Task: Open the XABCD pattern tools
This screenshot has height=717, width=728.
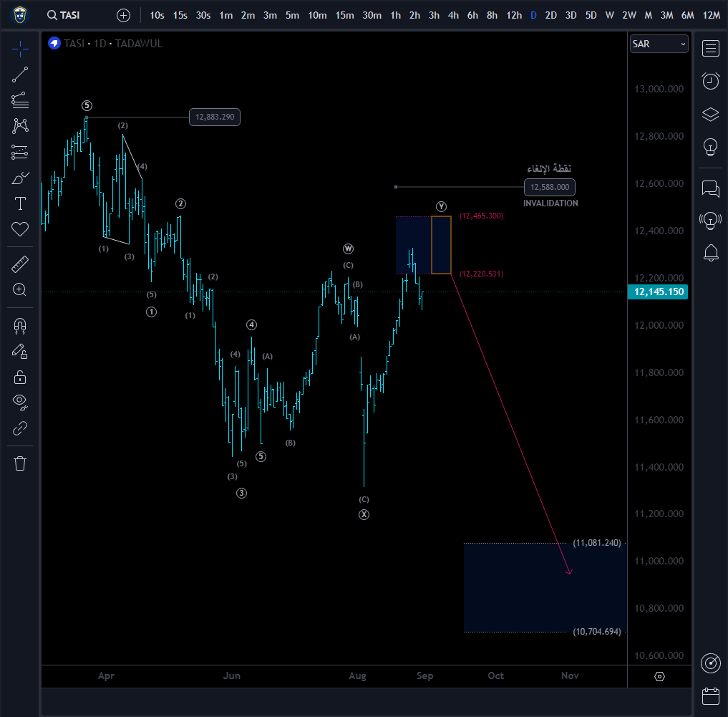Action: (20, 126)
